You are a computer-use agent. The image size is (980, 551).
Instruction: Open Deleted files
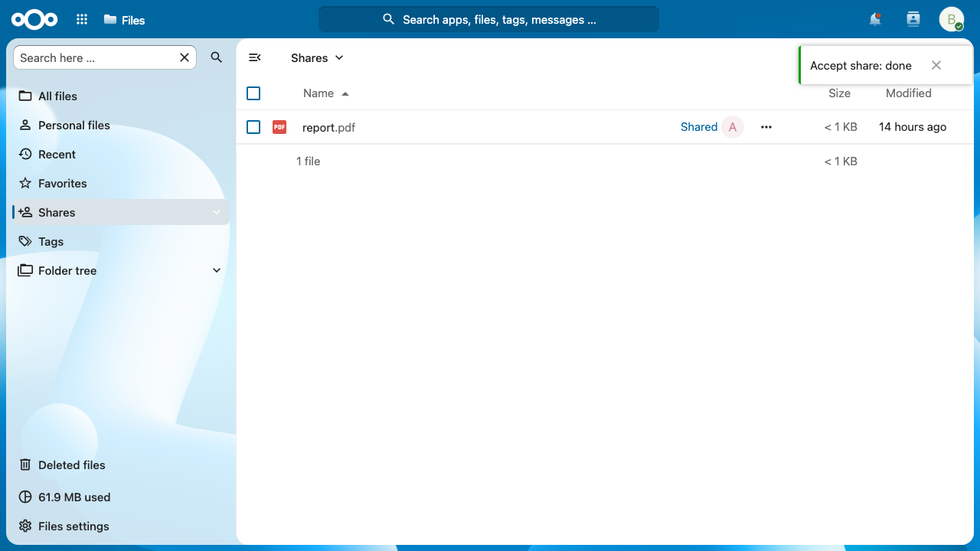[x=121, y=465]
